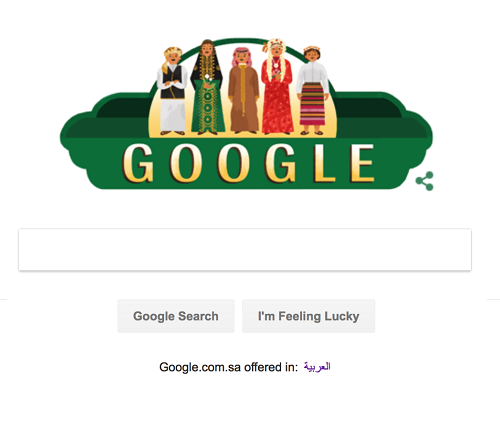Click the woman in red floral dress
The width and height of the screenshot is (500, 423).
[277, 87]
